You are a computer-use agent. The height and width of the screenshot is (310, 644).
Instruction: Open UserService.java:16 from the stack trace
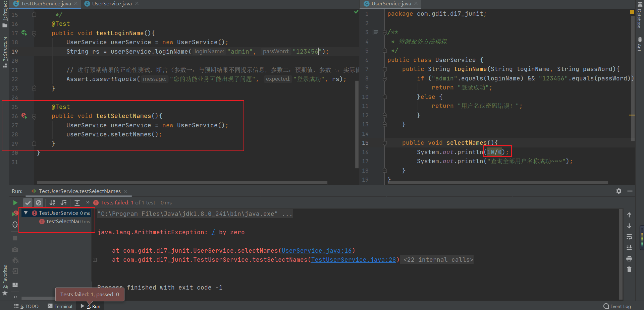(317, 250)
